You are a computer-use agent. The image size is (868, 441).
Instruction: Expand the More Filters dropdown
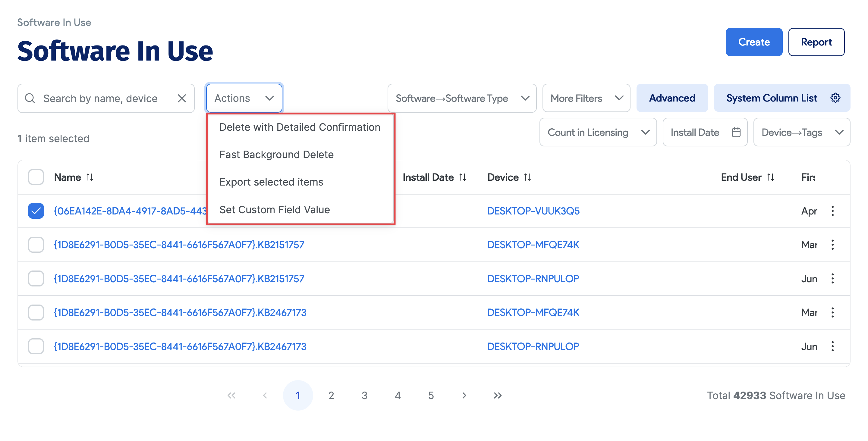pos(586,98)
